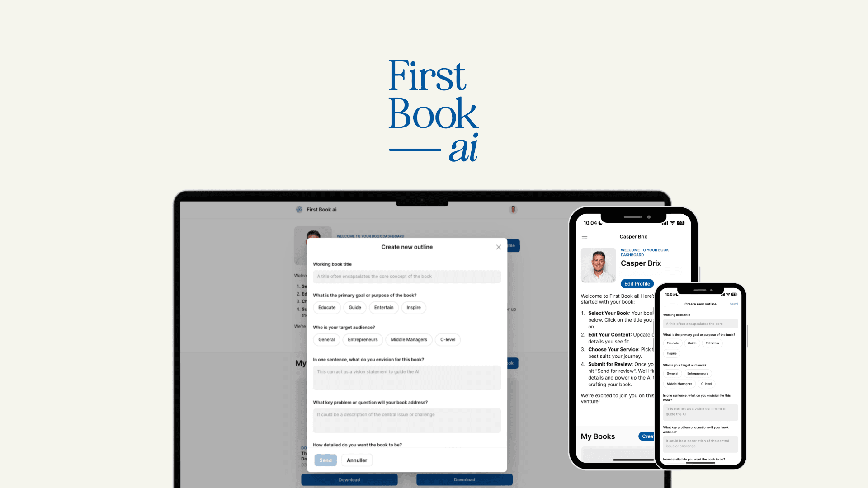The height and width of the screenshot is (488, 868).
Task: Select Edit Profile menu item
Action: [637, 283]
